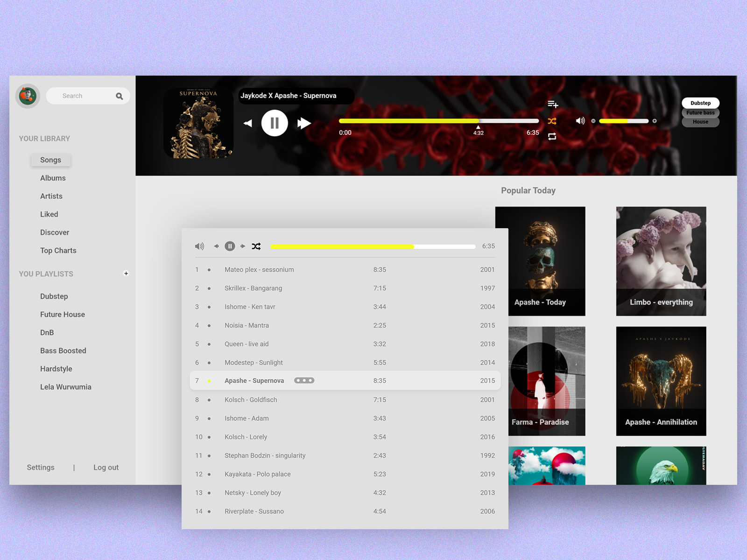This screenshot has height=560, width=747.
Task: Toggle orange shuffle in the main player
Action: pos(552,121)
